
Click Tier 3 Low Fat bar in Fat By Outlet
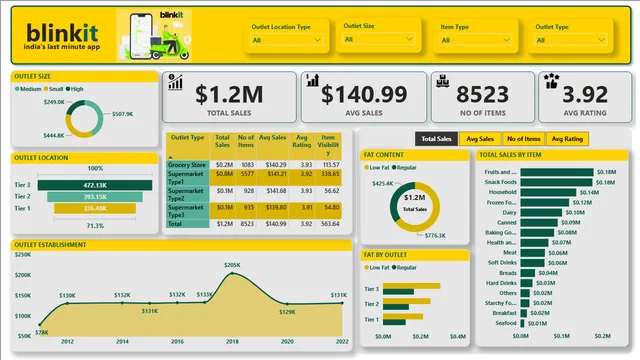click(411, 286)
